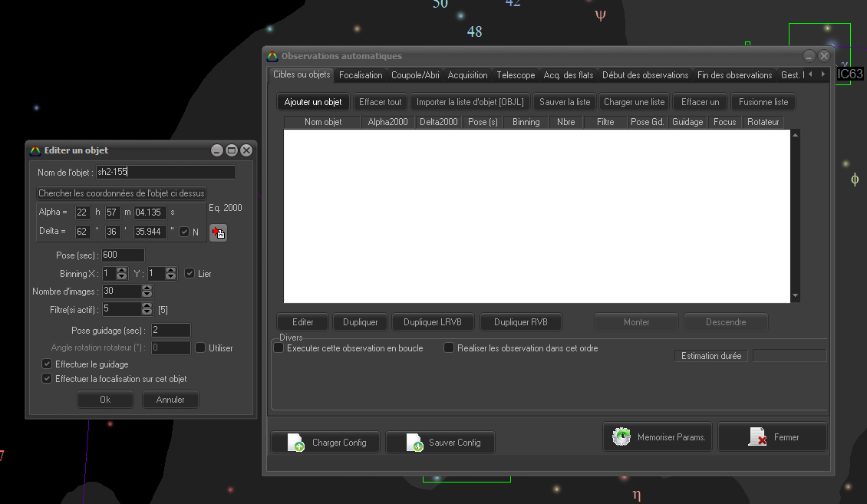The width and height of the screenshot is (867, 504).
Task: Uncheck Effectuer la focalisation sur cet objet
Action: (47, 378)
